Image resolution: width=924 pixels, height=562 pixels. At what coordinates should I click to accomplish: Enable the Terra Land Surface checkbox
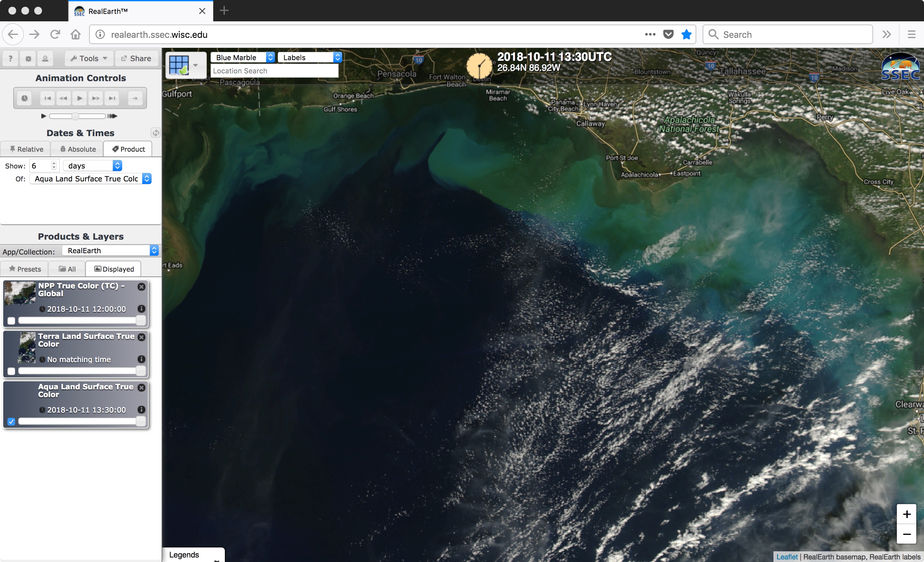tap(11, 371)
